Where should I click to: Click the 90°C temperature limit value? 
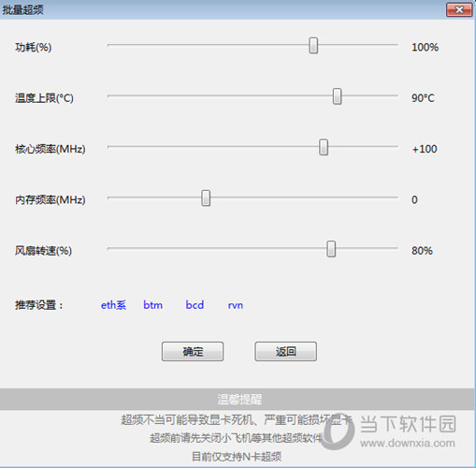(423, 98)
